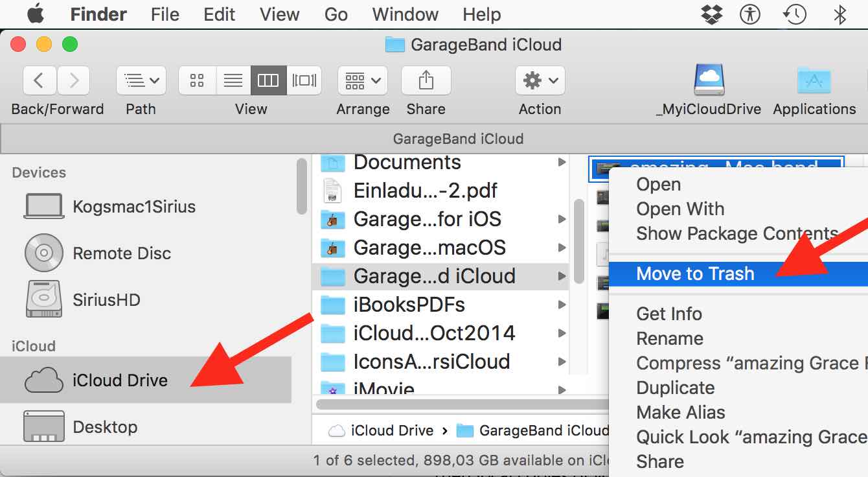Click the folder proxy icon in title bar

coord(394,45)
